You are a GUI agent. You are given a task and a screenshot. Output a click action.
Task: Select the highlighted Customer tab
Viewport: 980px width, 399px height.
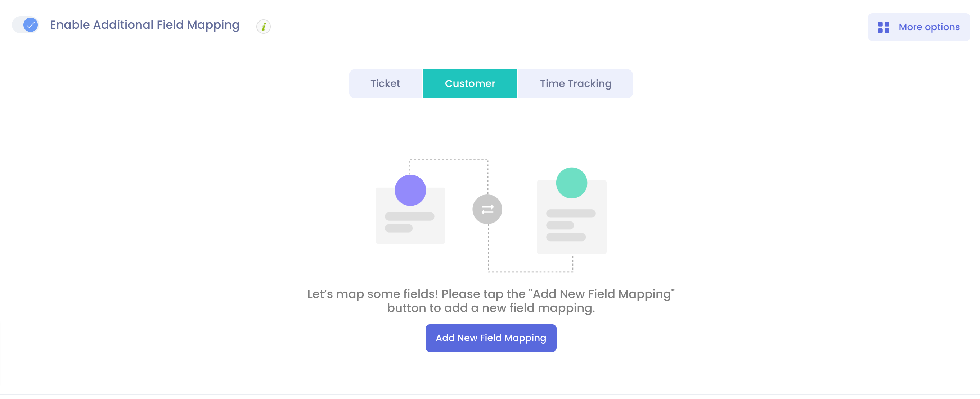470,83
